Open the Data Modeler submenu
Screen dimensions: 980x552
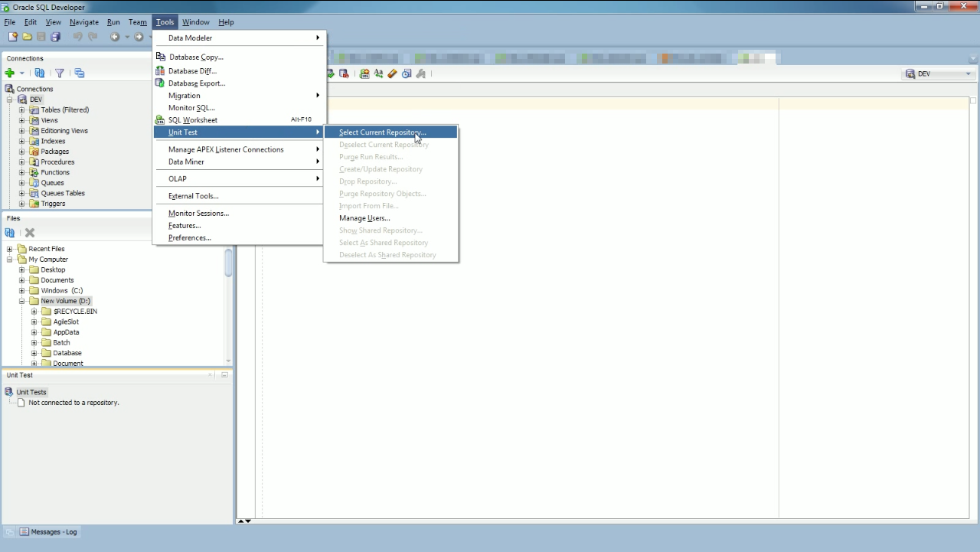pos(239,38)
